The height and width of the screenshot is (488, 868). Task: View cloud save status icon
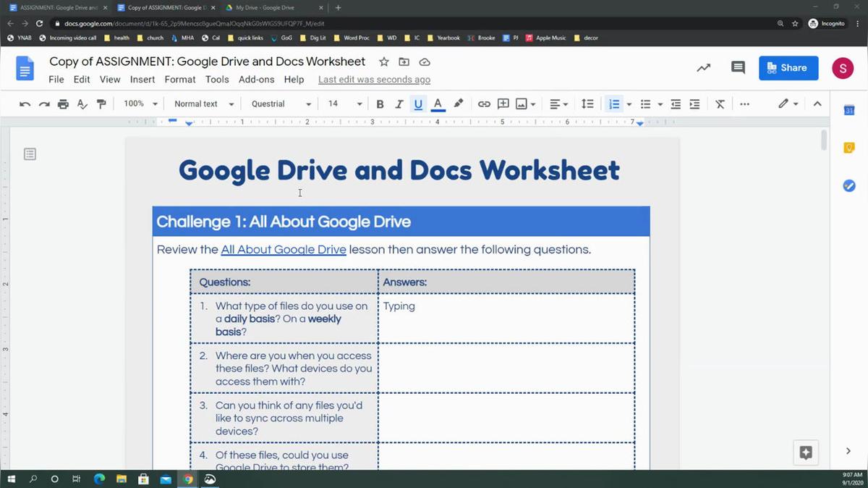point(425,62)
